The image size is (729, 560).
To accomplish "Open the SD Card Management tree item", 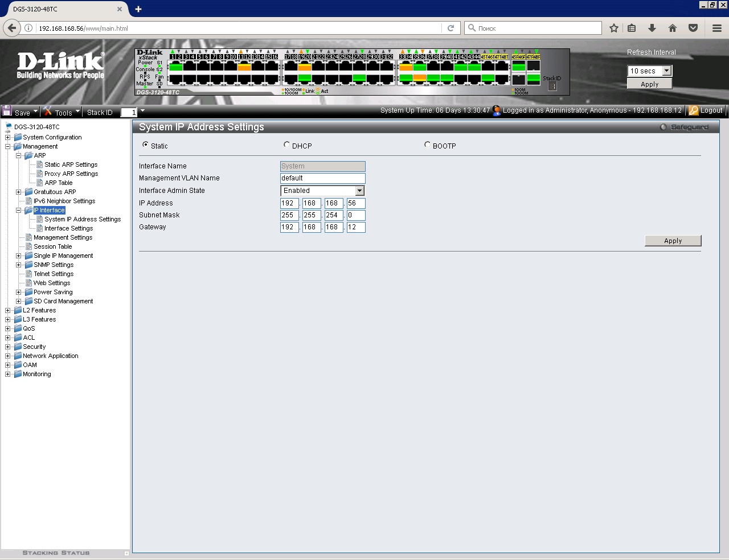I will (x=63, y=301).
